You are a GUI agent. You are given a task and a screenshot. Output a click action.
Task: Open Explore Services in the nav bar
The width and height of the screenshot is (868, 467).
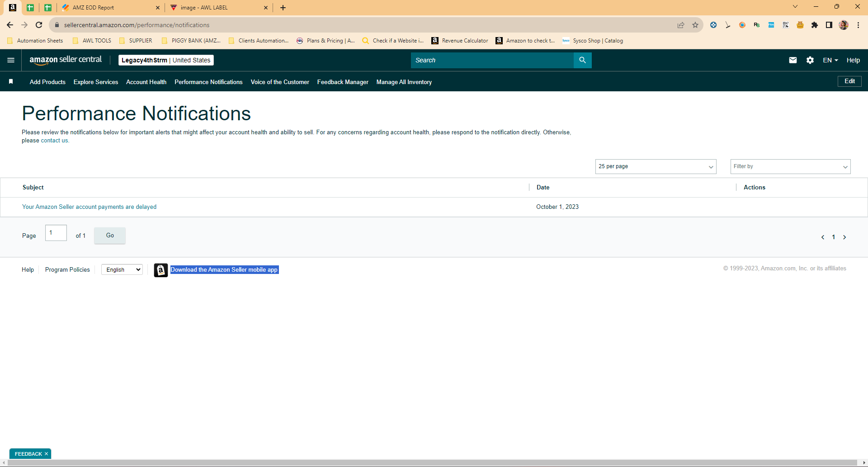(96, 82)
